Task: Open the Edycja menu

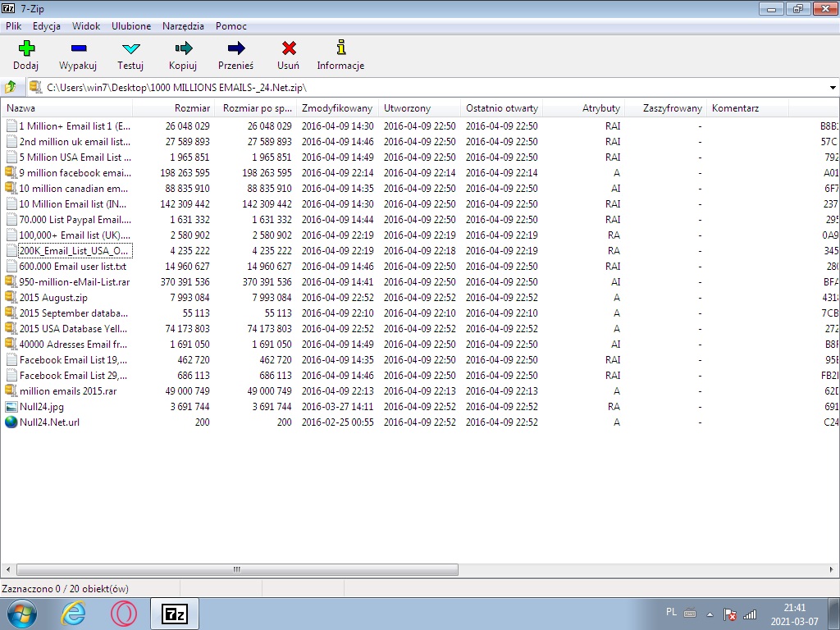Action: click(x=46, y=25)
